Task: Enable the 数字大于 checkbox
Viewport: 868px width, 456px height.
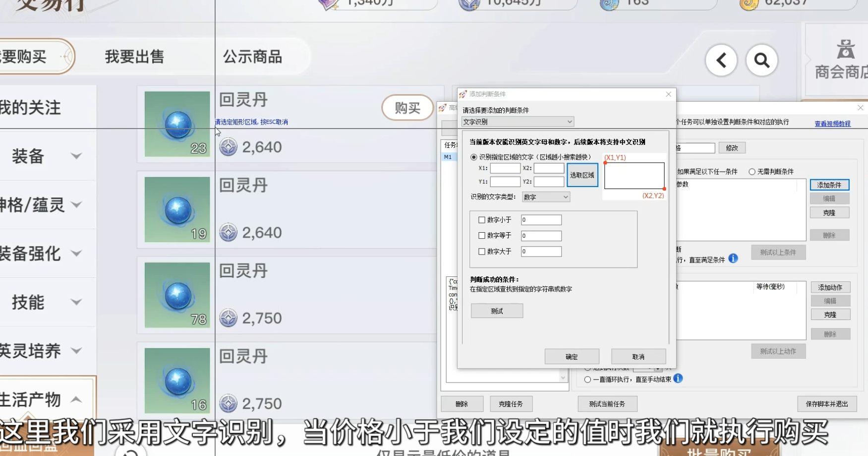Action: pyautogui.click(x=482, y=252)
